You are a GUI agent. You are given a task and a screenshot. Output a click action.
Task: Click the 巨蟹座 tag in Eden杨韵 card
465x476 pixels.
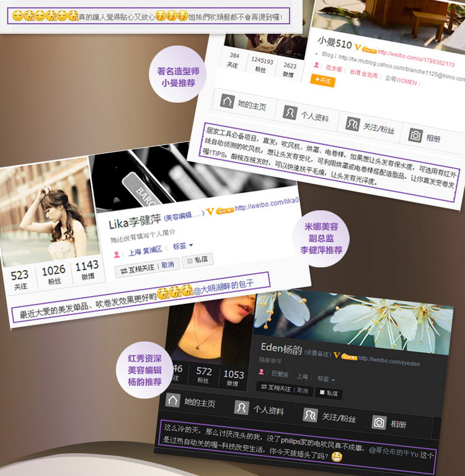280,374
